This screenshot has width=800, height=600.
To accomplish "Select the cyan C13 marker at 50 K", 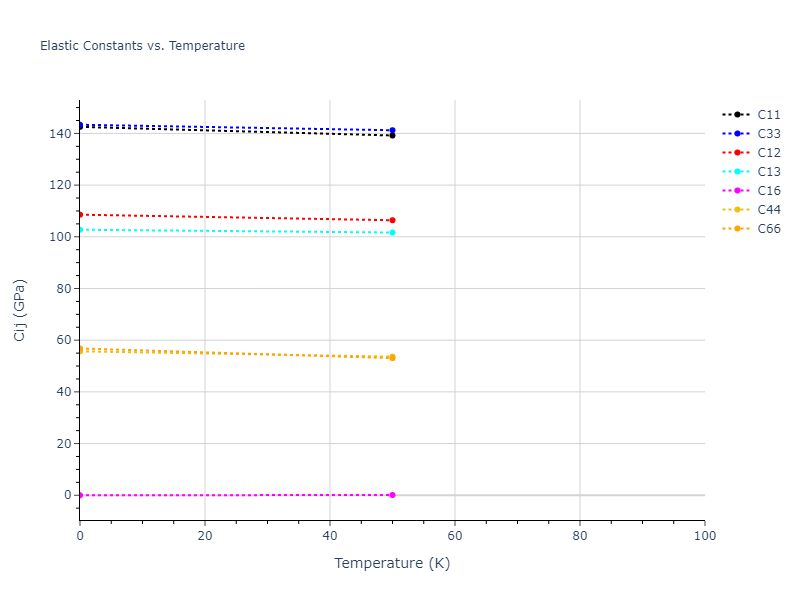I will point(392,233).
